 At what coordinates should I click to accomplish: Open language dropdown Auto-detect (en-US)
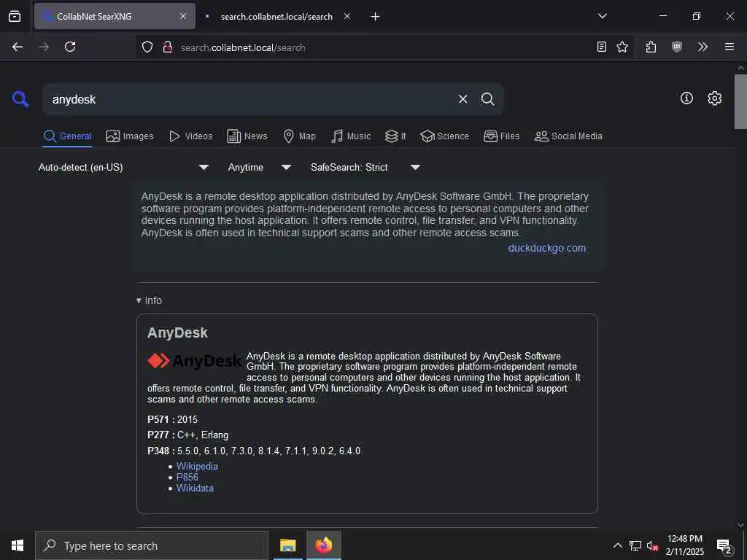click(123, 167)
